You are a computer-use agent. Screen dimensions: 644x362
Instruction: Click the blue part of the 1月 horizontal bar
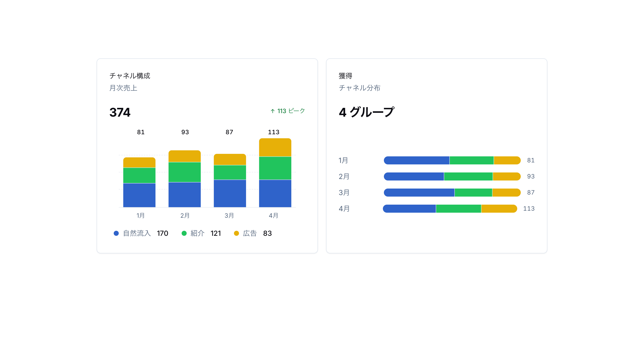pyautogui.click(x=417, y=160)
